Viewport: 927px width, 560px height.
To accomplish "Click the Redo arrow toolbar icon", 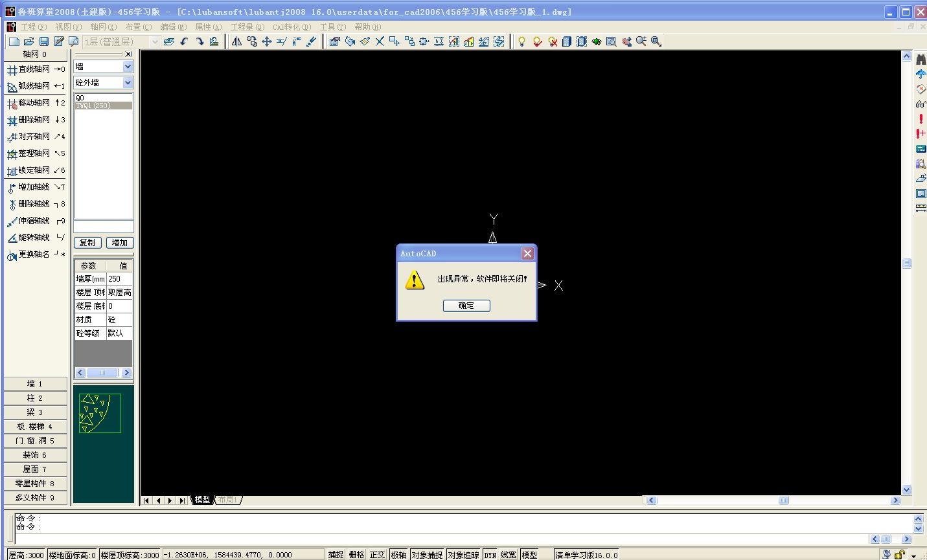I will (199, 41).
